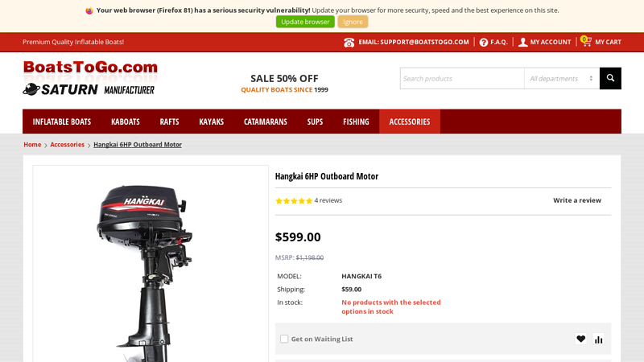Click the SALE 50% OFF banner text
The width and height of the screenshot is (644, 362).
pyautogui.click(x=285, y=78)
